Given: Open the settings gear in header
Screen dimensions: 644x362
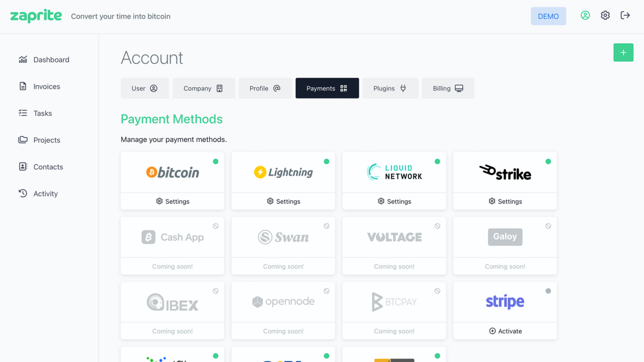Looking at the screenshot, I should (x=605, y=16).
